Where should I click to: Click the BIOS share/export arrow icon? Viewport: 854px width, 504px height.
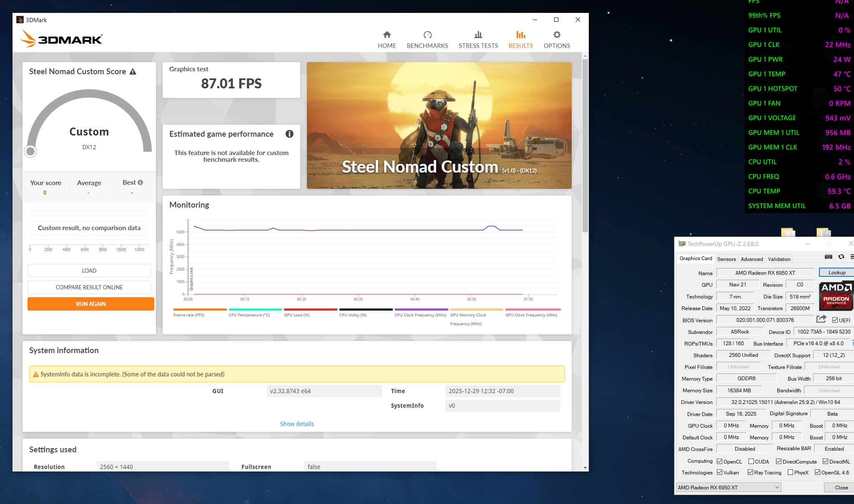[821, 319]
